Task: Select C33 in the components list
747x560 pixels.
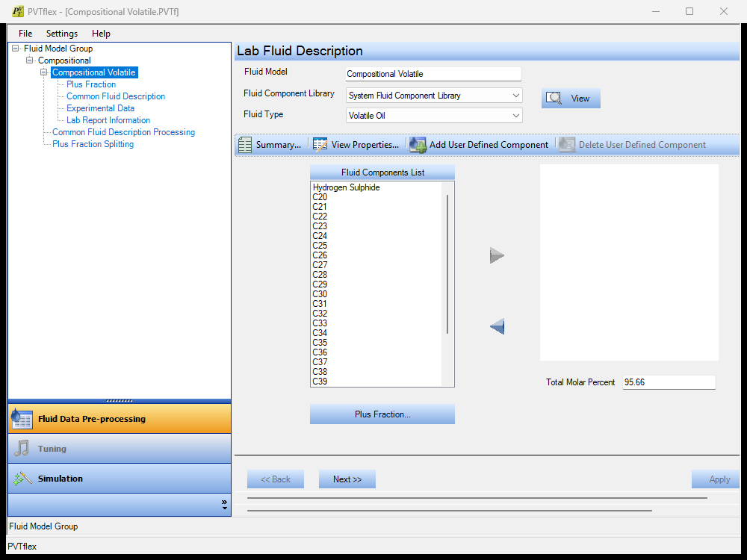Action: click(320, 323)
